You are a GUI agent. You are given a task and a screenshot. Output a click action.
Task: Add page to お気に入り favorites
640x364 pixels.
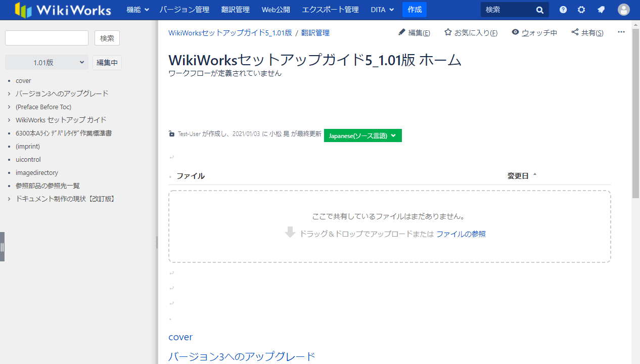[x=471, y=33]
